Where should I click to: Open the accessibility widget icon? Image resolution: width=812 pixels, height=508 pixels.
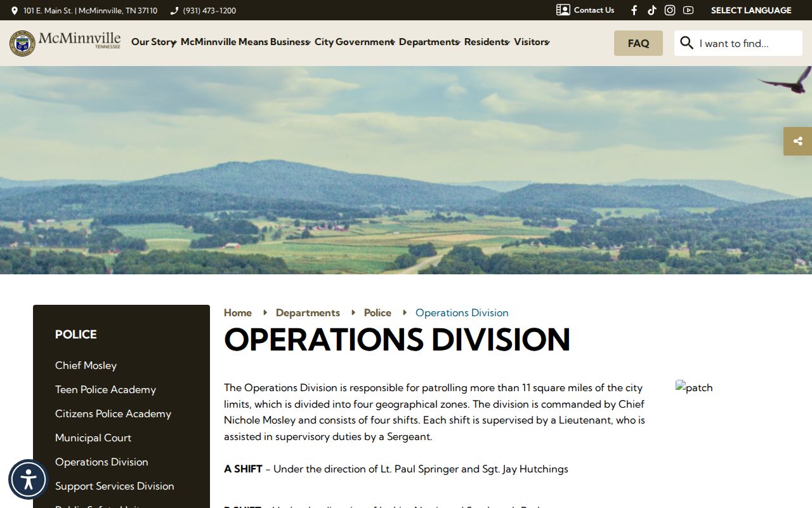pos(29,479)
